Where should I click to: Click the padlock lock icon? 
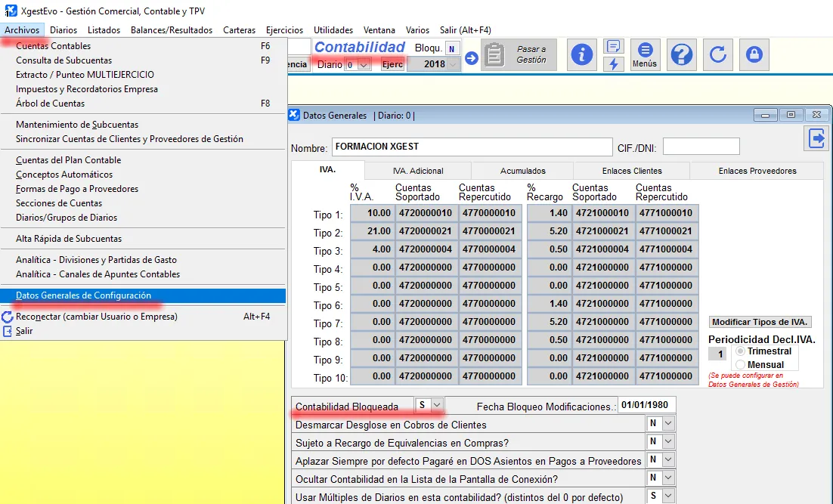point(753,55)
